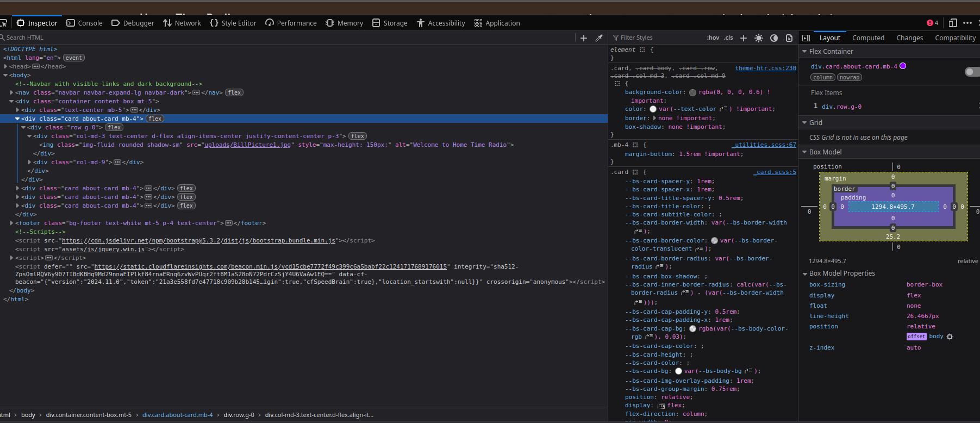Toggle light color scheme simulation
The image size is (980, 423).
759,38
